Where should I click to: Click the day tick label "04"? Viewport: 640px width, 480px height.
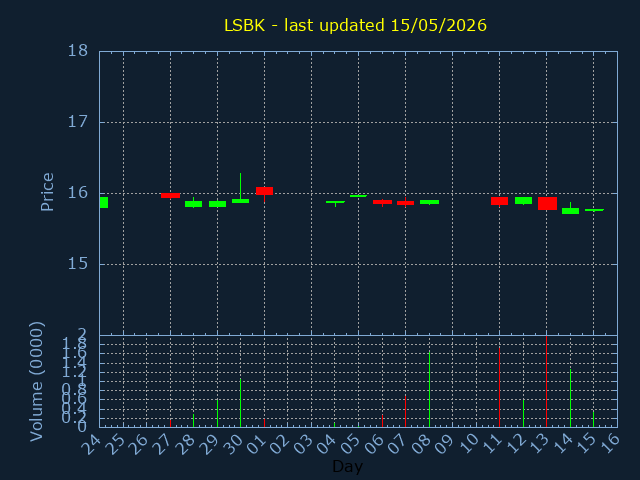327,444
